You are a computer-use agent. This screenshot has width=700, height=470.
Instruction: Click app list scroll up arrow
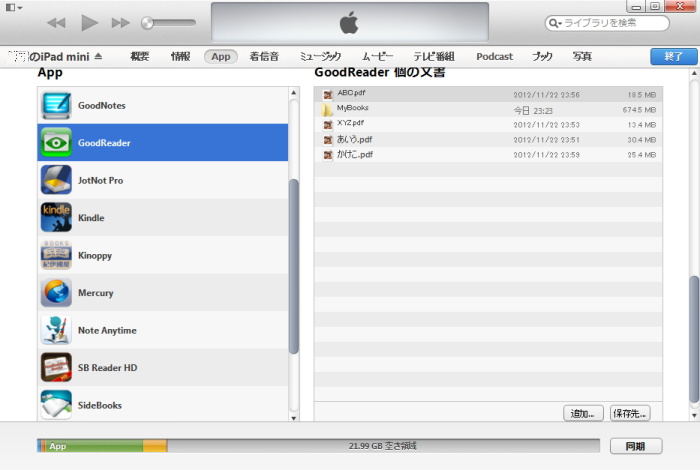[x=293, y=93]
